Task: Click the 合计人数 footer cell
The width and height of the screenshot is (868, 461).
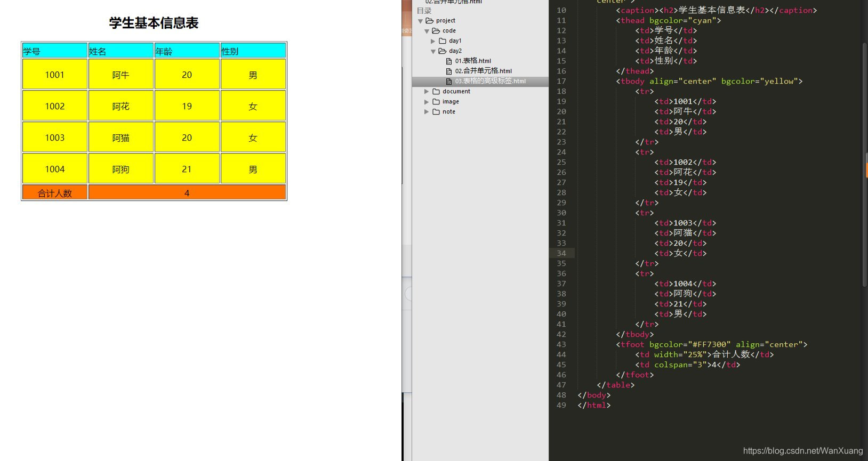Action: coord(55,192)
